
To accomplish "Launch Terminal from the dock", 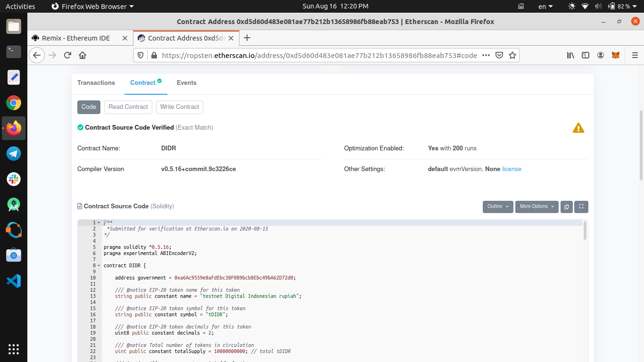I will 14,51.
